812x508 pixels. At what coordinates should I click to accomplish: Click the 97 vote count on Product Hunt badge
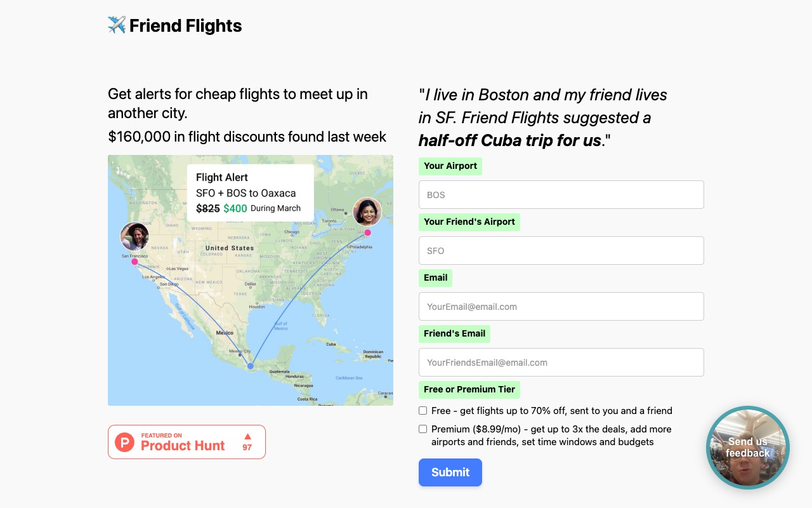[247, 447]
